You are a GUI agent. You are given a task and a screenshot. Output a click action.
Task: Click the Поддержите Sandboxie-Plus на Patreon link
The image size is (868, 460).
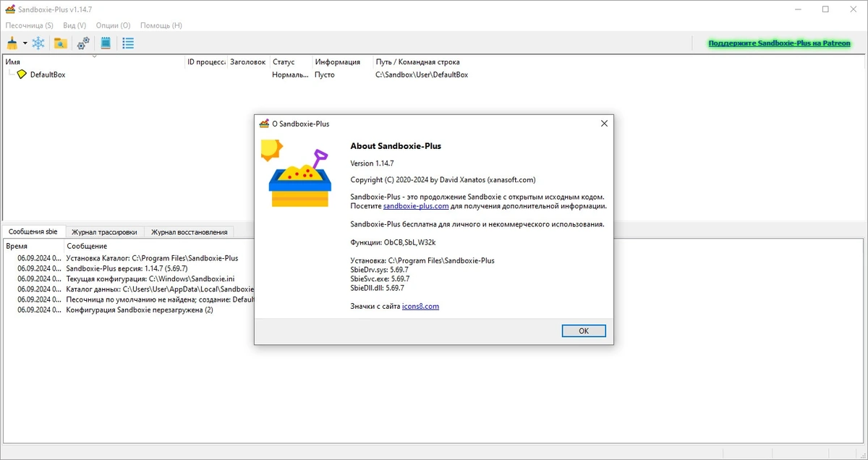point(780,43)
